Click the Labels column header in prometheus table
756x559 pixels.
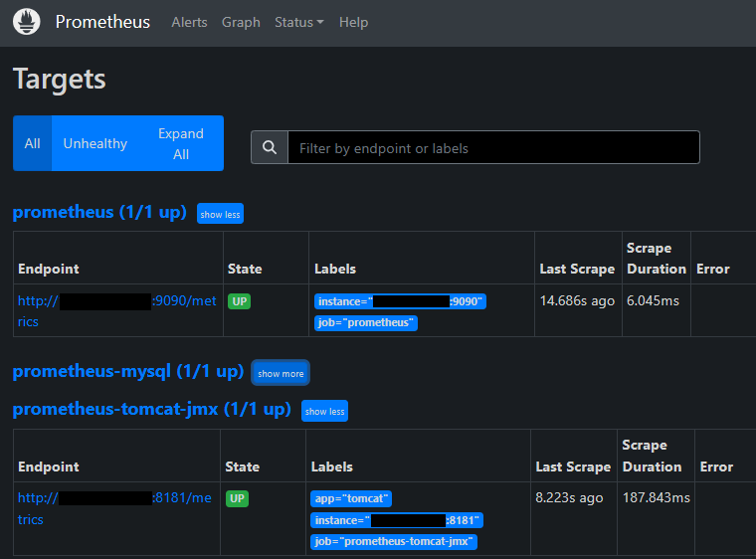pos(335,269)
